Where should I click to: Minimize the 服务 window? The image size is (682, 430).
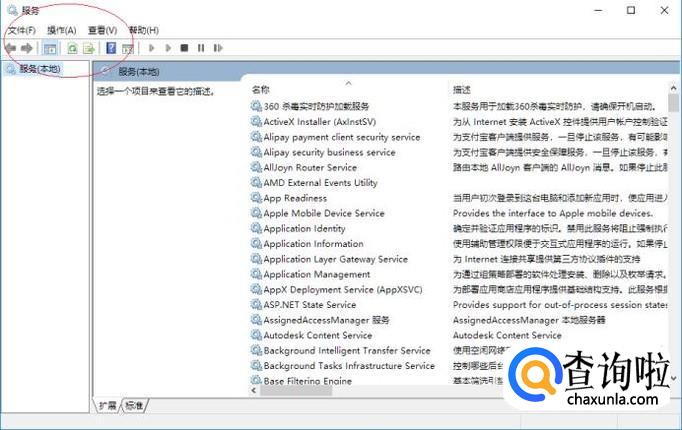[x=598, y=10]
